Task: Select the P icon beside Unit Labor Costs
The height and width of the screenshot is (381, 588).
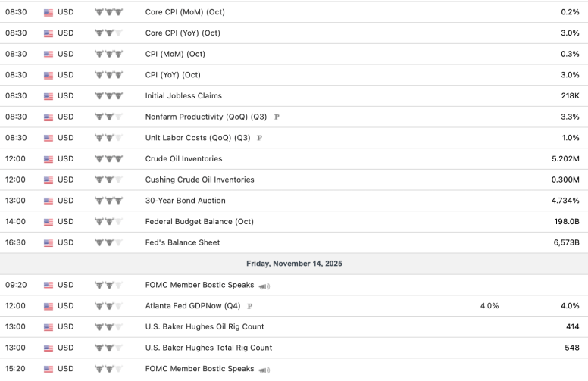Action: tap(260, 139)
